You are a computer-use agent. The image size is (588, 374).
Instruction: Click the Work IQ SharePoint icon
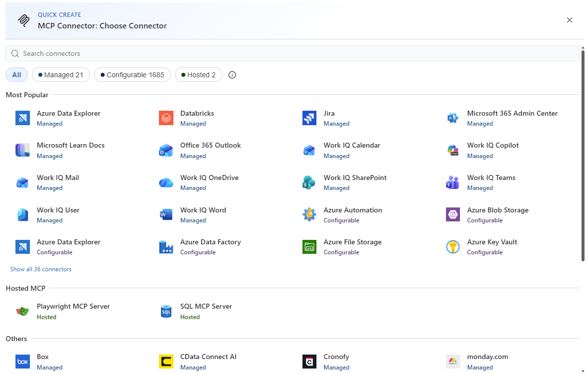pos(309,183)
